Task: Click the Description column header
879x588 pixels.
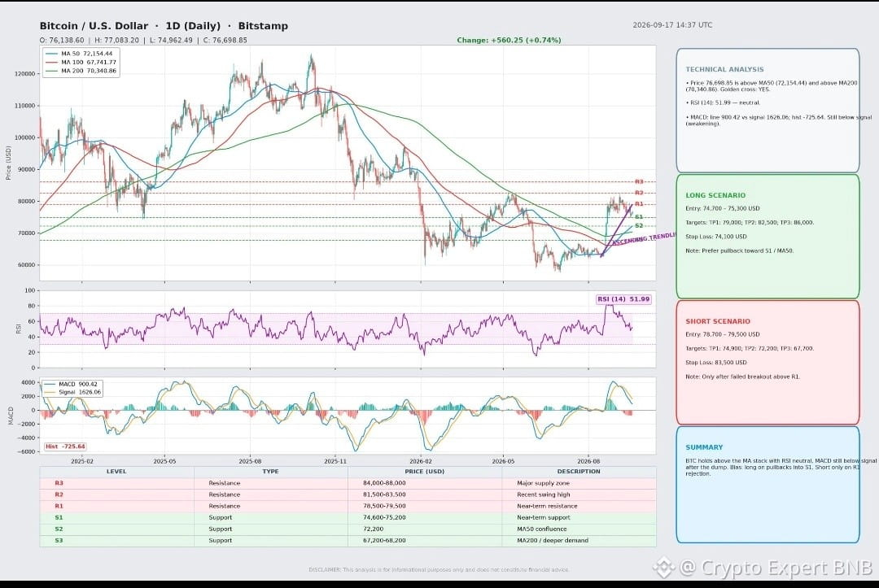Action: 579,472
